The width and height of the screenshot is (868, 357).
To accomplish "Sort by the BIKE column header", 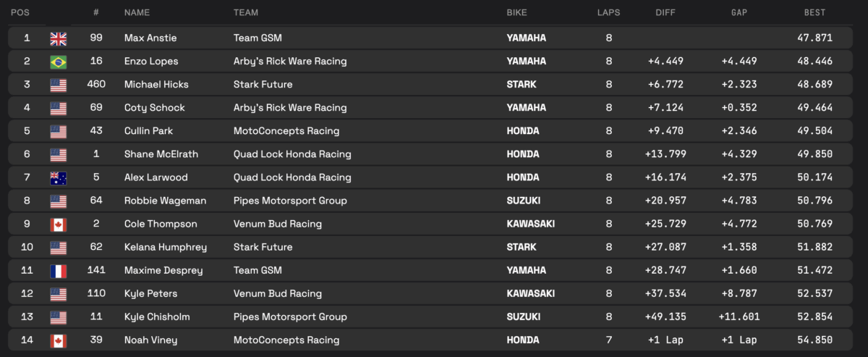I will pyautogui.click(x=518, y=12).
